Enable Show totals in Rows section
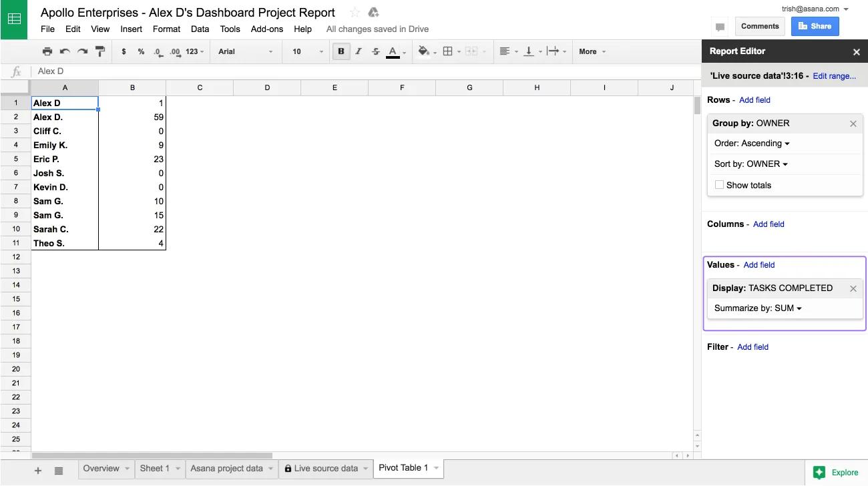This screenshot has width=868, height=486. 719,185
